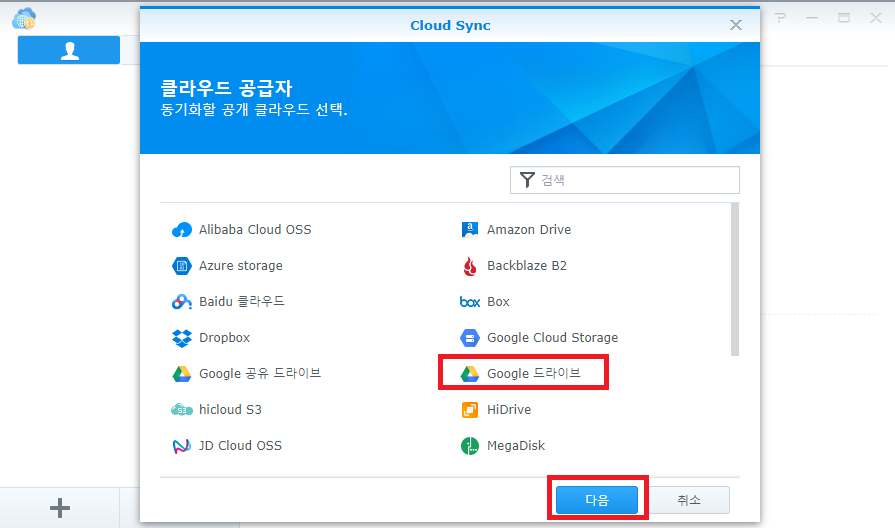Click the MegaDisk green icon
This screenshot has width=895, height=528.
470,446
